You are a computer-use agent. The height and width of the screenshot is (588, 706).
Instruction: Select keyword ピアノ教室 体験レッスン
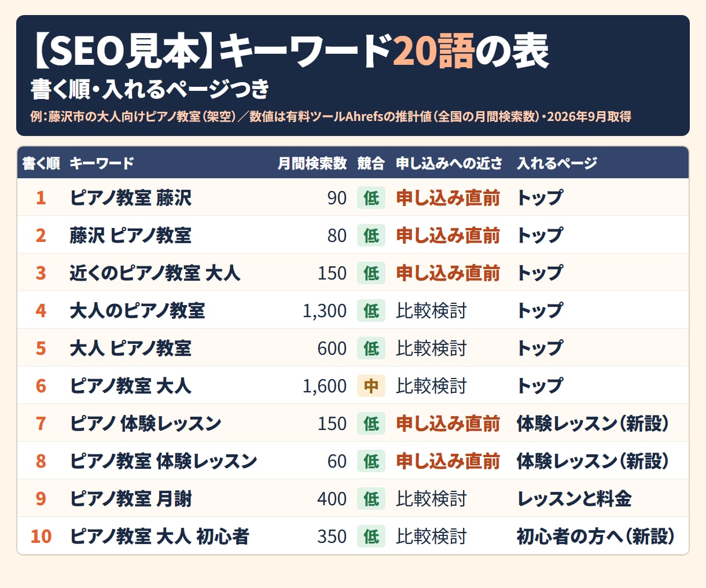163,461
